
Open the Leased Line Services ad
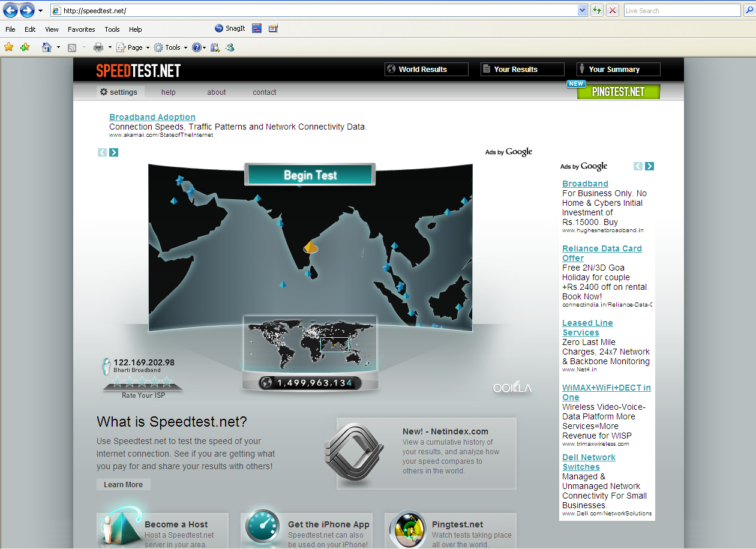point(587,328)
